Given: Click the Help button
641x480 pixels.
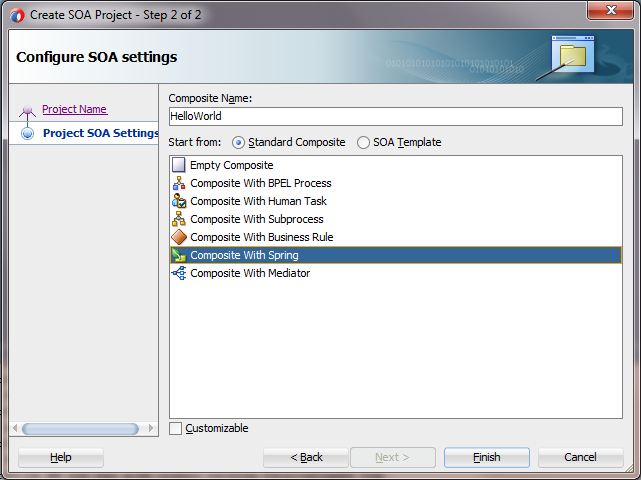Looking at the screenshot, I should coord(61,457).
